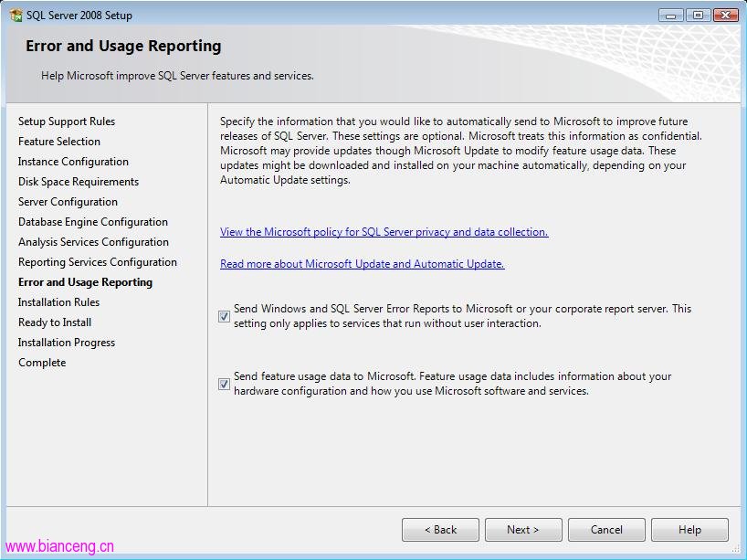
Task: Go back with the < Back button
Action: (440, 530)
